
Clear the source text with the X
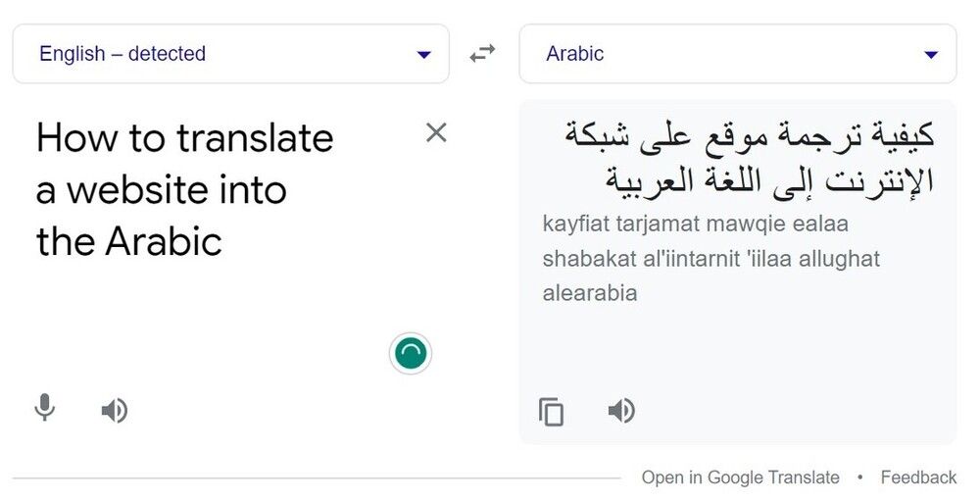(x=436, y=132)
